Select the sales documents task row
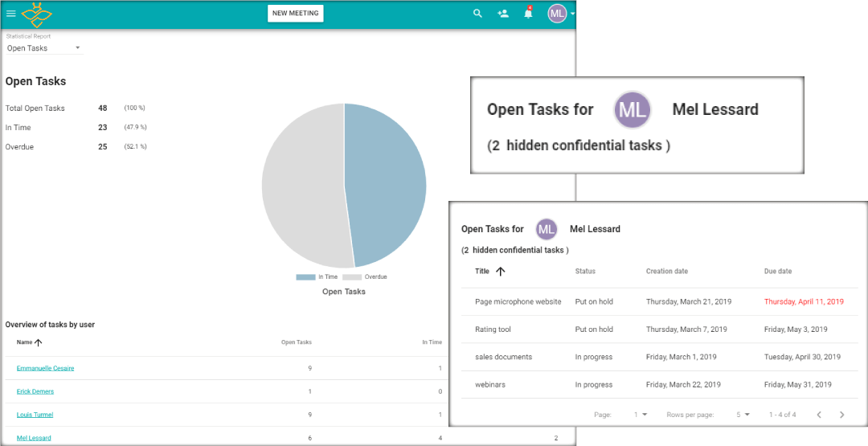Viewport: 868px width, 446px height. (659, 357)
